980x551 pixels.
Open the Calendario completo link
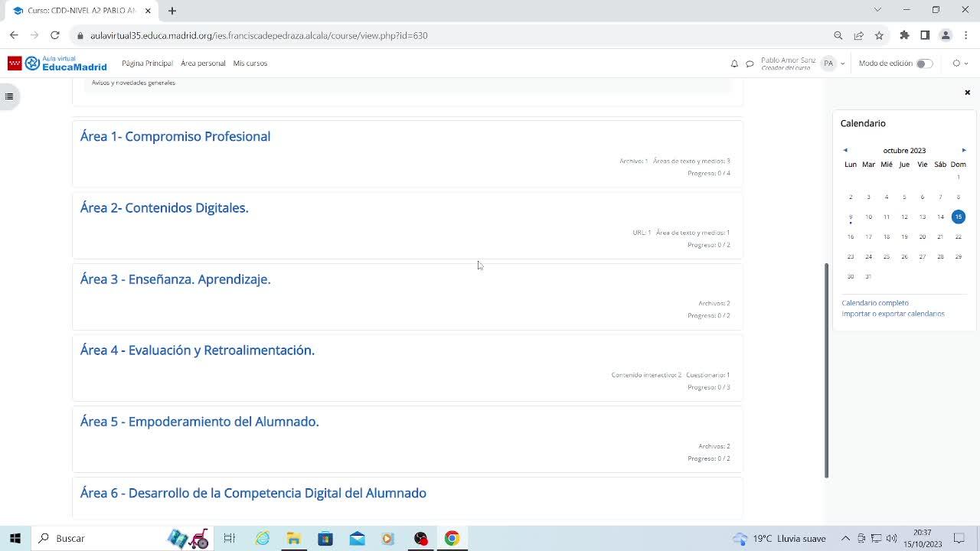tap(875, 303)
